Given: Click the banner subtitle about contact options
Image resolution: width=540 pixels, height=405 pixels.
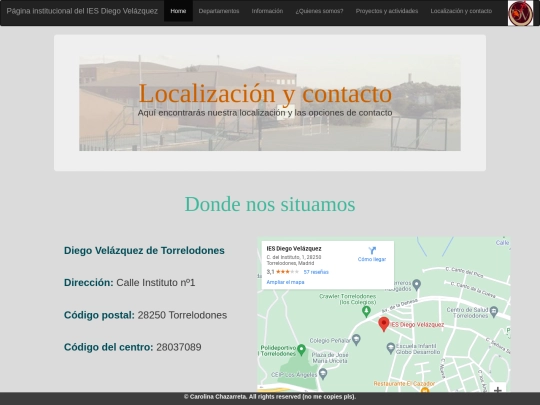Looking at the screenshot, I should 265,113.
